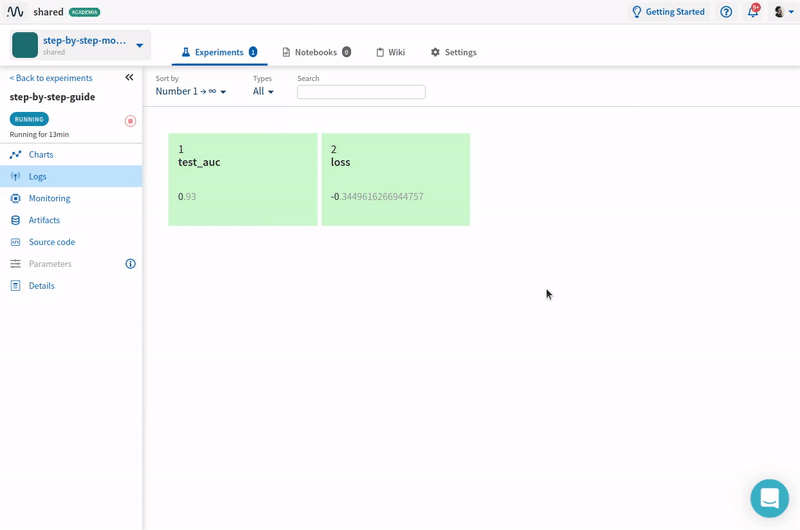This screenshot has width=800, height=530.
Task: Click the ACADEMIA badge
Action: [x=84, y=12]
